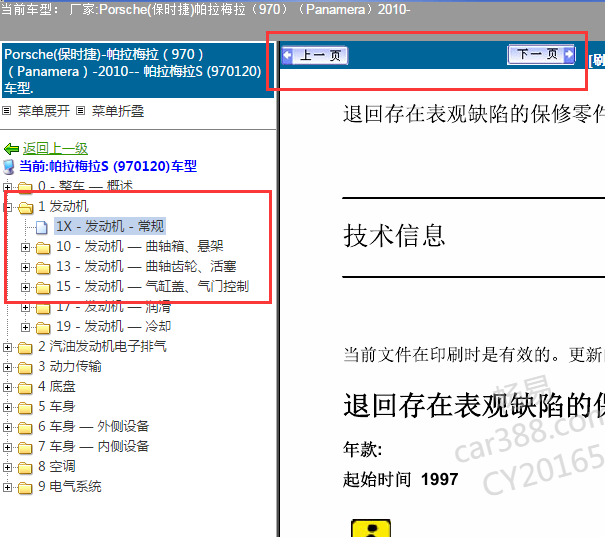The image size is (605, 537).
Task: Click the yellow info icon in document
Action: tap(371, 529)
